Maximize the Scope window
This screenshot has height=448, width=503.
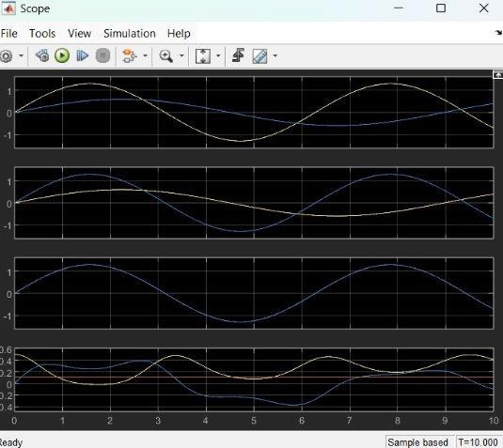441,8
